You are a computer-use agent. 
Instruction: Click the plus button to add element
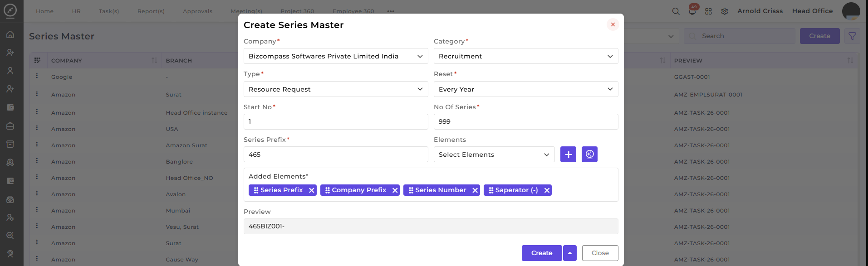pos(568,155)
